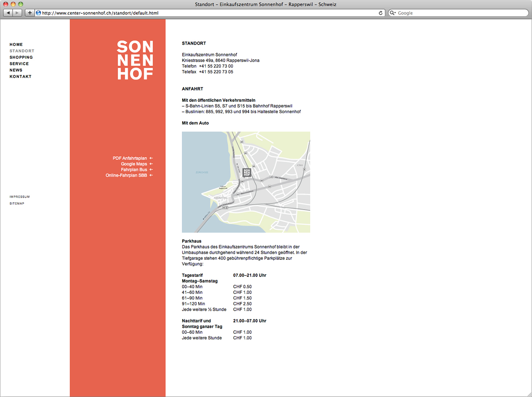Screen dimensions: 532x397
Task: Navigate to the KONTAKT page
Action: click(21, 77)
